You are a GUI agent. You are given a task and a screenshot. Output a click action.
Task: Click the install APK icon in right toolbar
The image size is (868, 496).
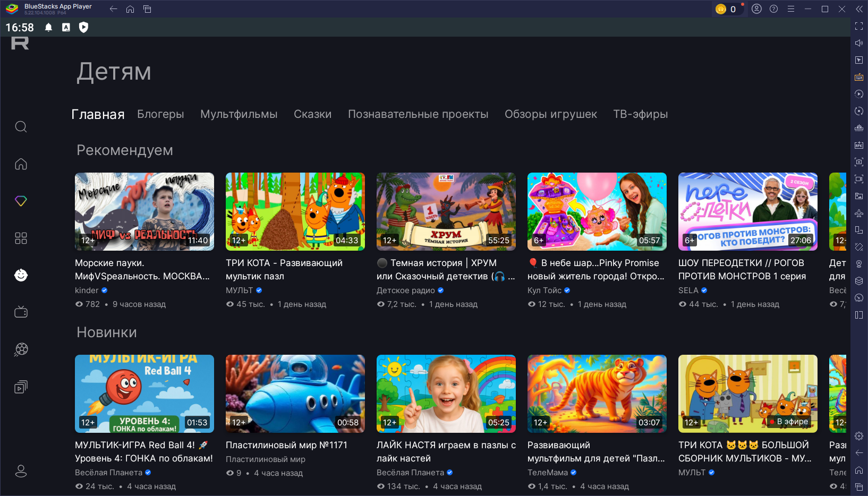[x=859, y=145]
